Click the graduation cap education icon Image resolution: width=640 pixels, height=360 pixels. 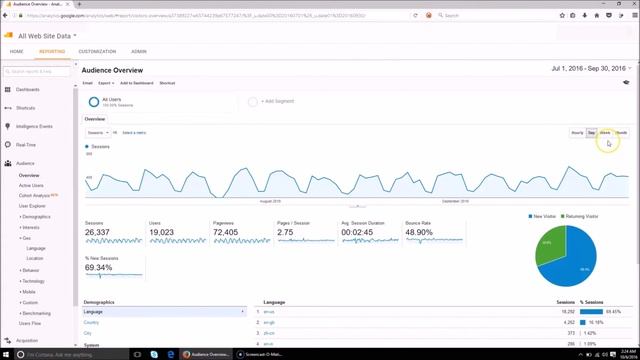coord(626,82)
